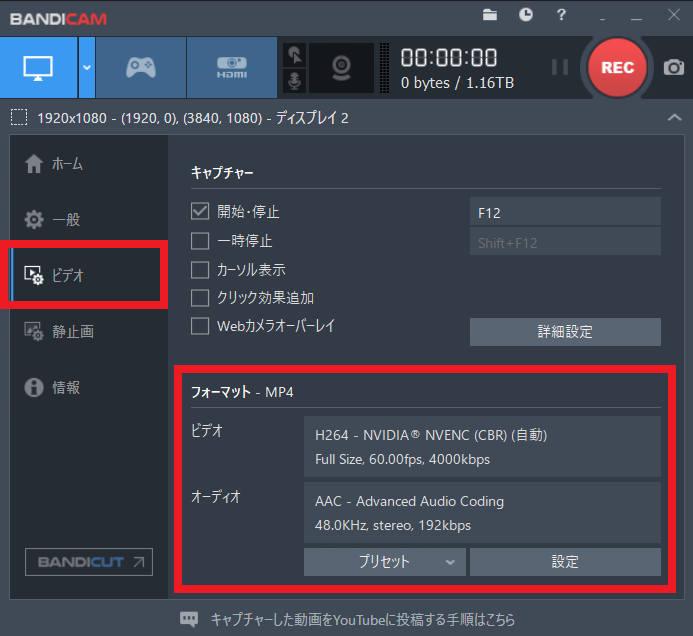
Task: Open the YouTube upload instructions link
Action: tap(362, 620)
